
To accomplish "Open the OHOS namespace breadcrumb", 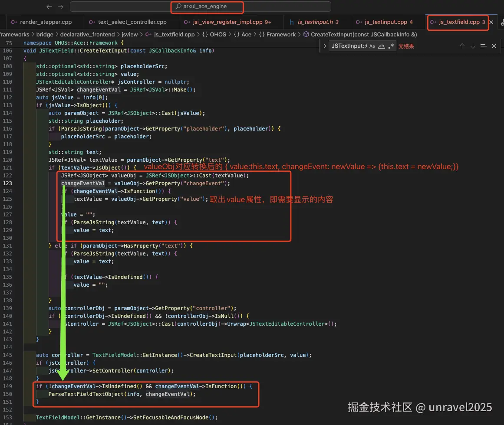I will pos(214,34).
